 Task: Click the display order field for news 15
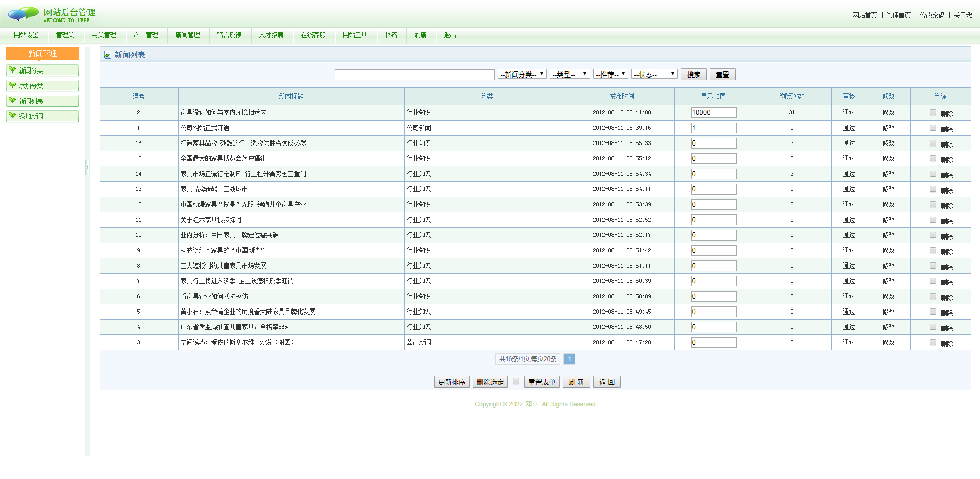tap(714, 158)
